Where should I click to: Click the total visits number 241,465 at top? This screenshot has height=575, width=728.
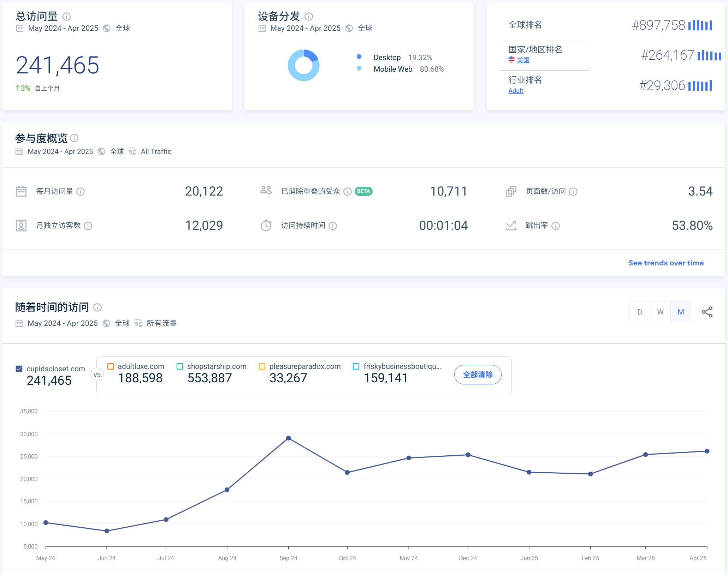58,65
